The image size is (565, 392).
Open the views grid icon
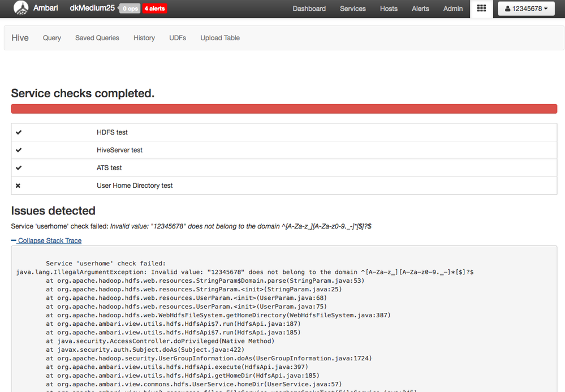coord(481,8)
